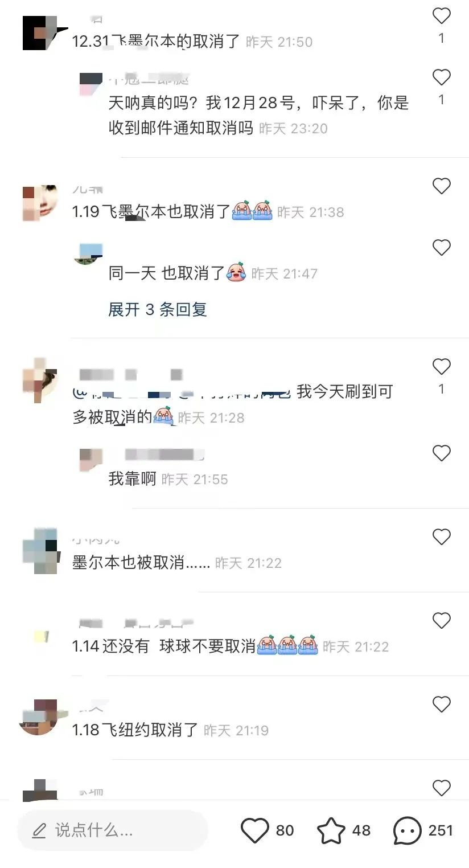Tap heart on "1.18飞纽约取消了" comment
The image size is (469, 868).
pos(442,705)
